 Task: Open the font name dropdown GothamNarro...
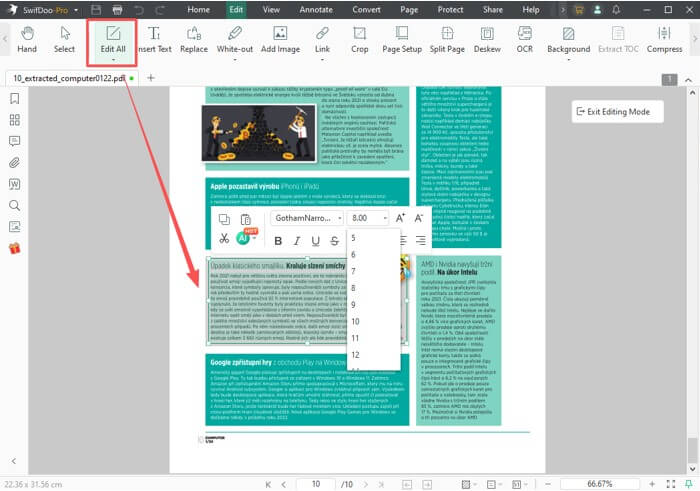click(307, 218)
